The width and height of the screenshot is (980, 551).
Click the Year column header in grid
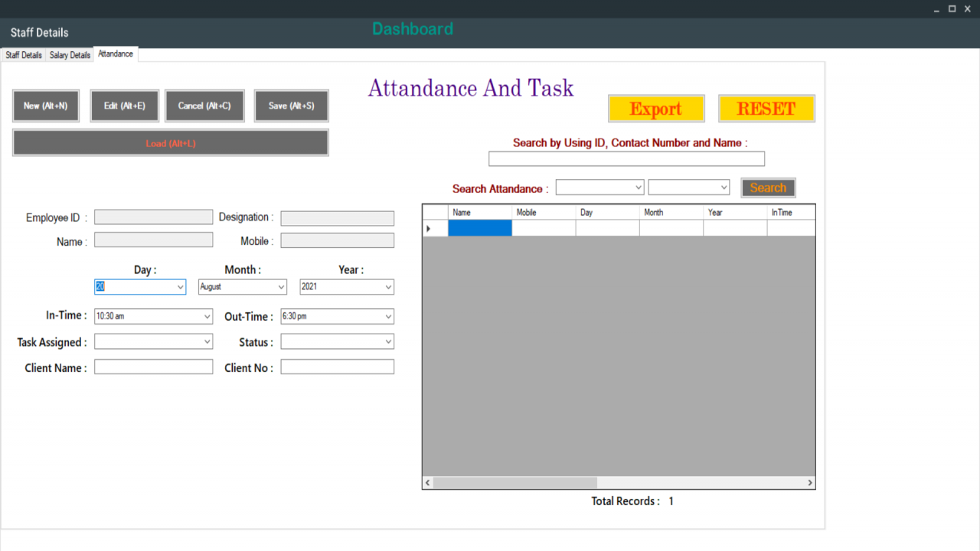[x=735, y=212]
